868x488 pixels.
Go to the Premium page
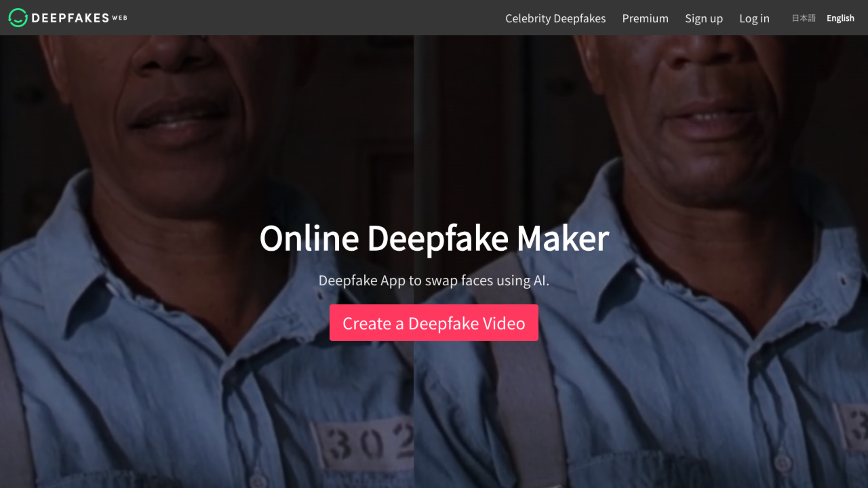[645, 18]
